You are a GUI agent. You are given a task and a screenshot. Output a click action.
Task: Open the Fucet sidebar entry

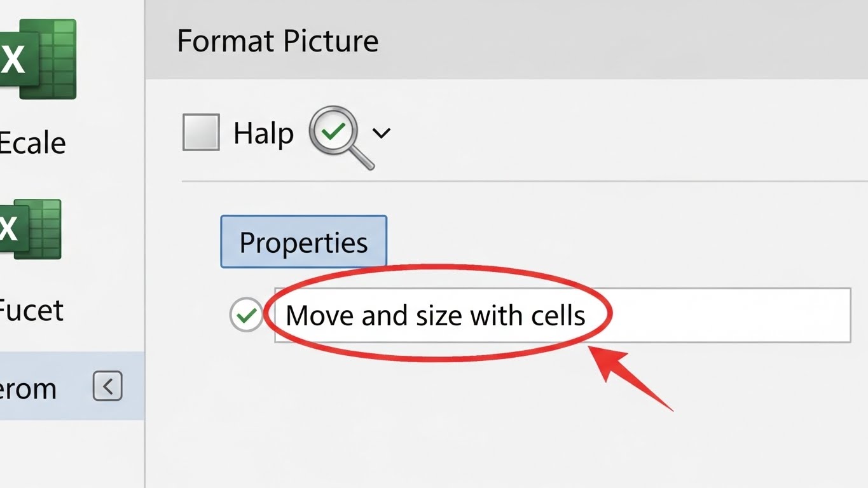click(x=32, y=310)
